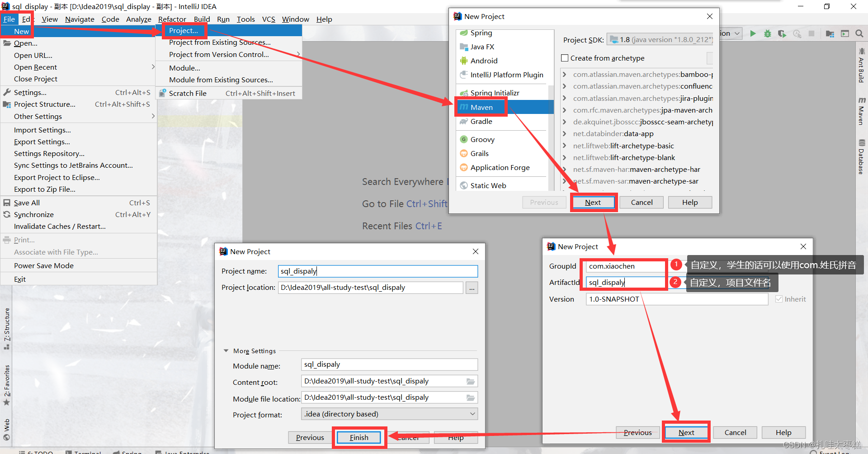The image size is (868, 454).
Task: Open the Ant Build side panel
Action: (x=861, y=65)
